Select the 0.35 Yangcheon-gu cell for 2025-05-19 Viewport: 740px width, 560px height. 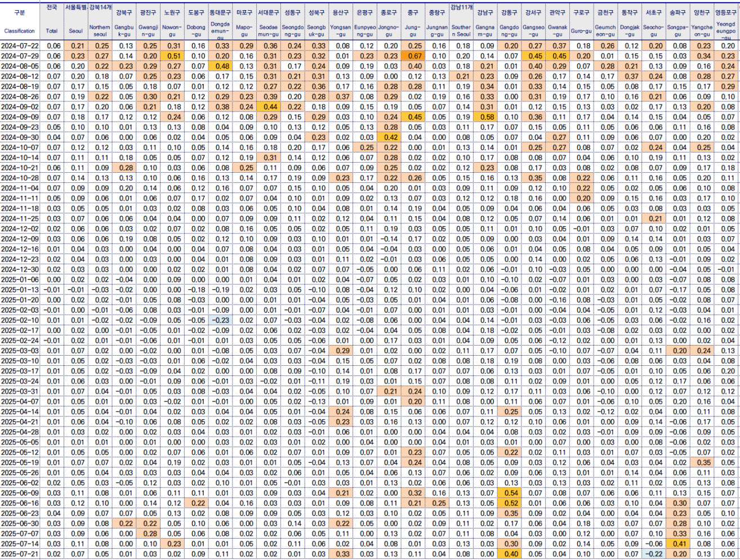(702, 462)
